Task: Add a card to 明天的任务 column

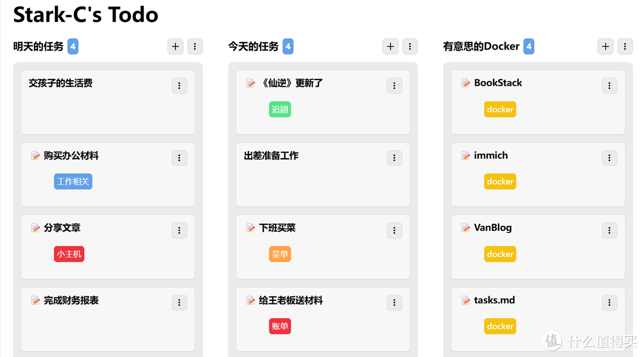Action: (x=175, y=47)
